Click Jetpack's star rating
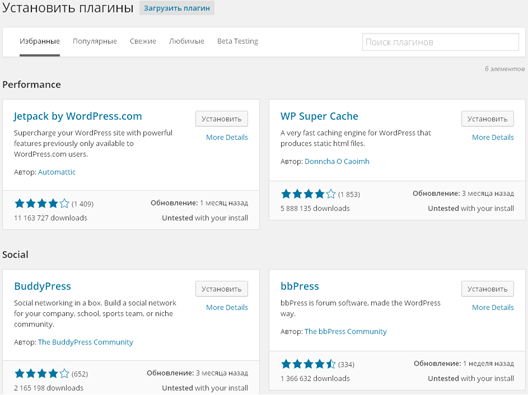528x395 pixels. tap(42, 203)
